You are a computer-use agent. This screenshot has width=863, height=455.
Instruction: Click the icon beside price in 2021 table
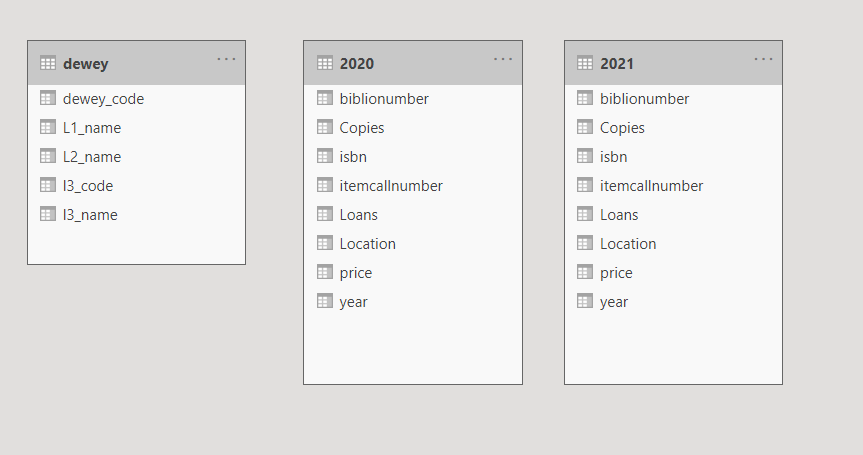[585, 272]
